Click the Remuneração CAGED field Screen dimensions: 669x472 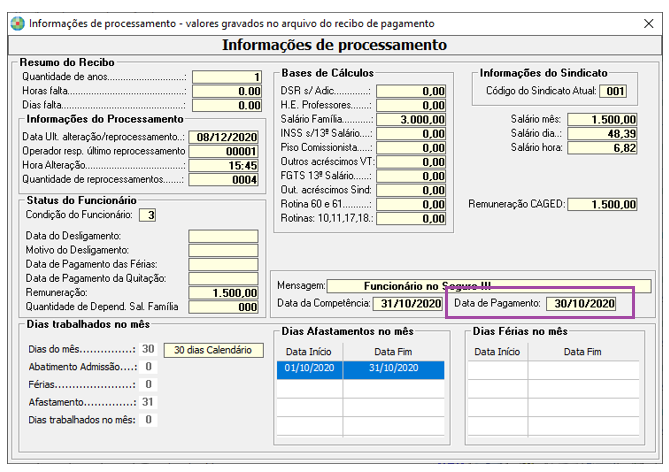pos(602,204)
